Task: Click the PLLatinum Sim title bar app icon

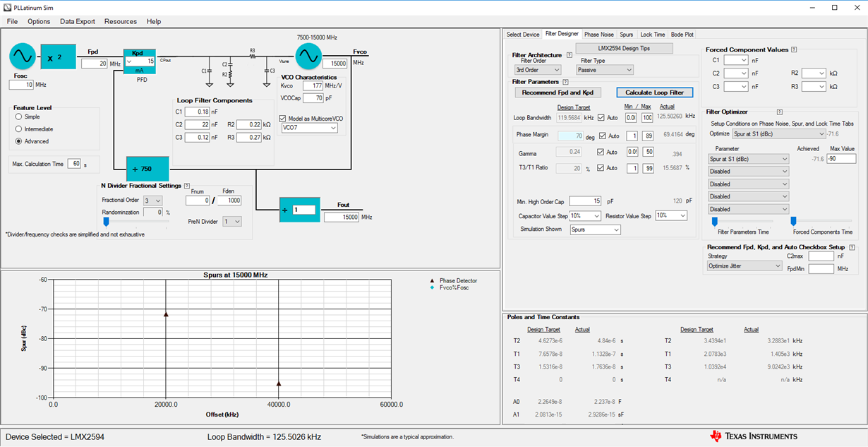Action: (x=8, y=7)
